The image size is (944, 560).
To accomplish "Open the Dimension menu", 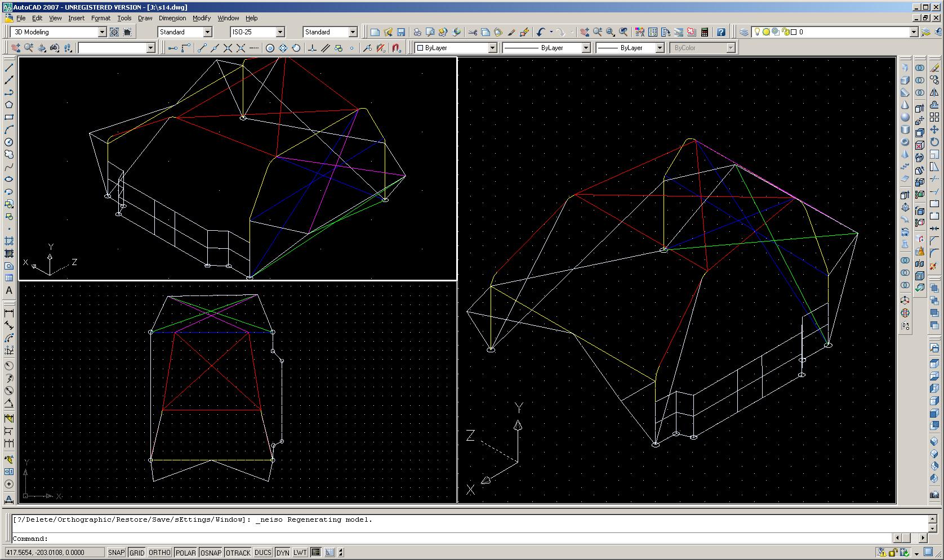I will tap(172, 18).
